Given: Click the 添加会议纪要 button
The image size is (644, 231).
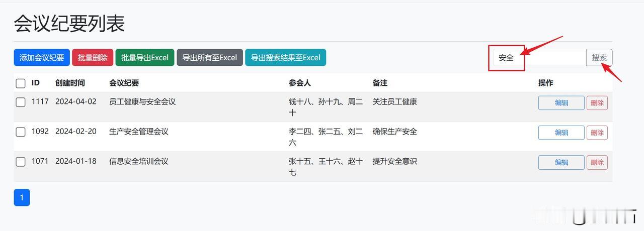Looking at the screenshot, I should 42,58.
